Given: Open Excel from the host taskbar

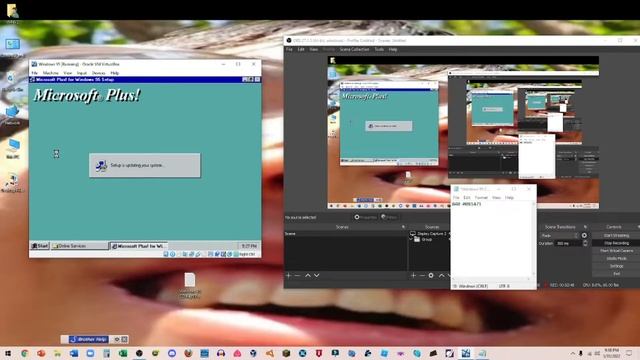Looking at the screenshot, I should (123, 353).
